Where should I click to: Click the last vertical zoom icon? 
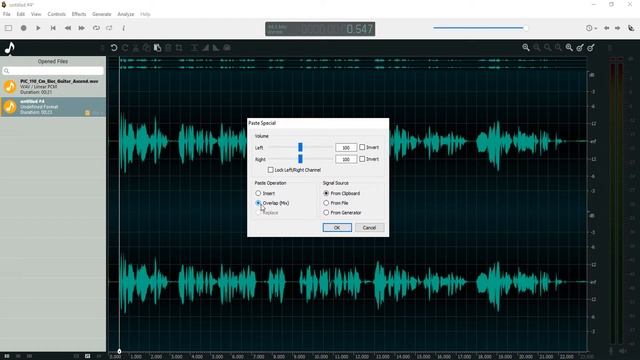(x=591, y=48)
